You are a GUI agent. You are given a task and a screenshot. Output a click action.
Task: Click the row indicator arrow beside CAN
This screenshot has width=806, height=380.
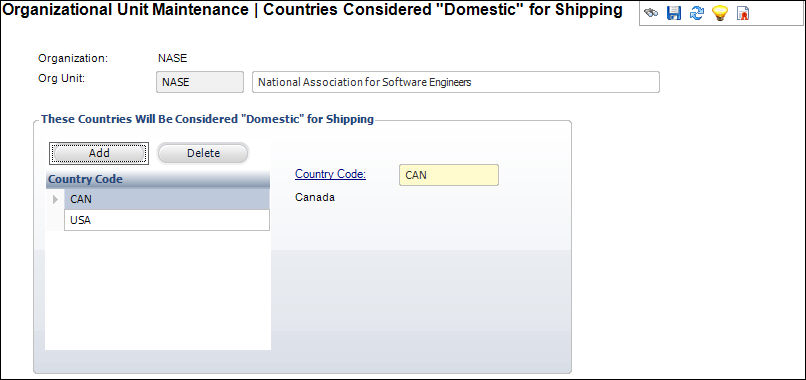(x=56, y=200)
